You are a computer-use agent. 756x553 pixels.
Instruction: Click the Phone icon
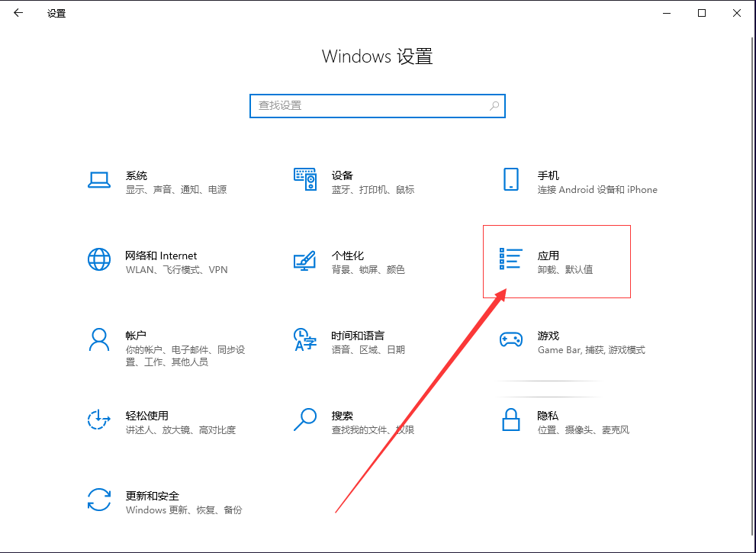tap(511, 179)
